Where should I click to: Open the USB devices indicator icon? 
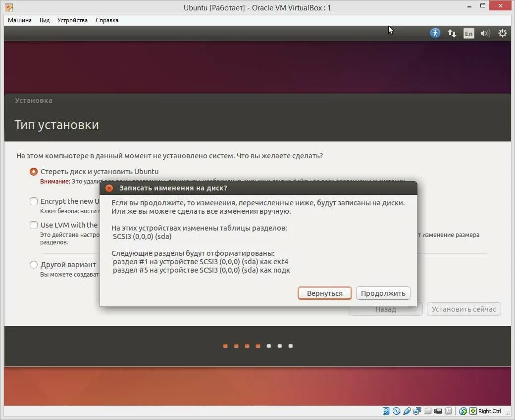click(x=407, y=411)
